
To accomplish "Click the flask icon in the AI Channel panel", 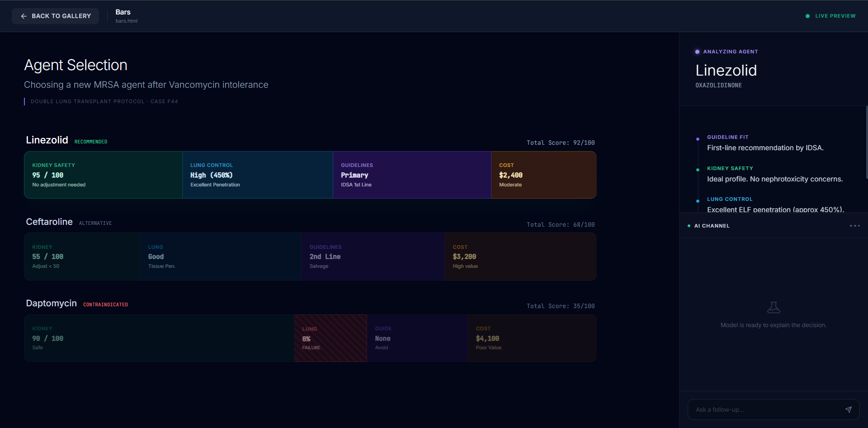I will click(774, 307).
